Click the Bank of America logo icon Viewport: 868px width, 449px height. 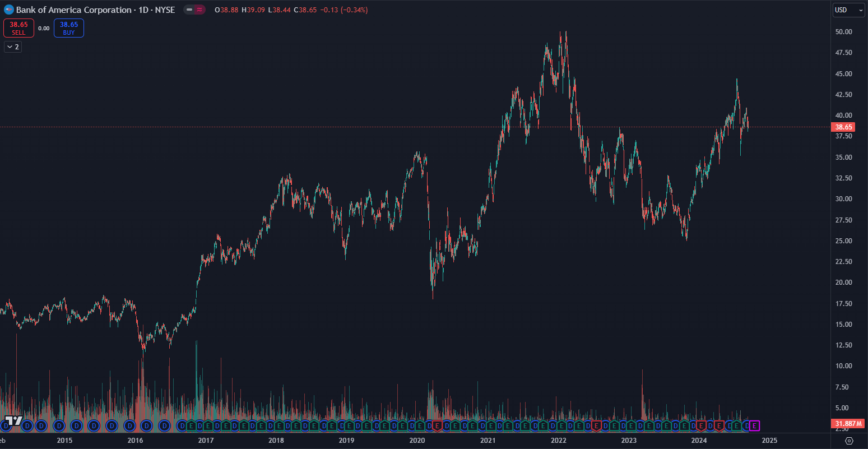[9, 10]
